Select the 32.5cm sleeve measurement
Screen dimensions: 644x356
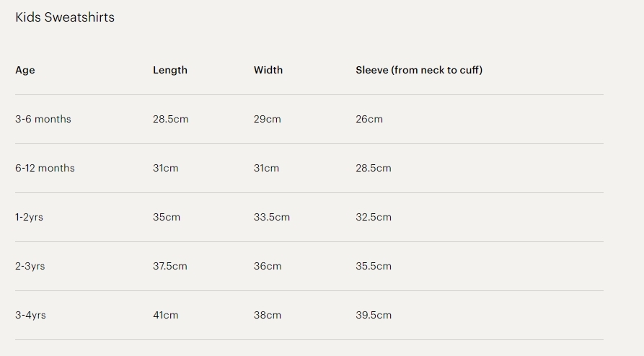(x=374, y=217)
